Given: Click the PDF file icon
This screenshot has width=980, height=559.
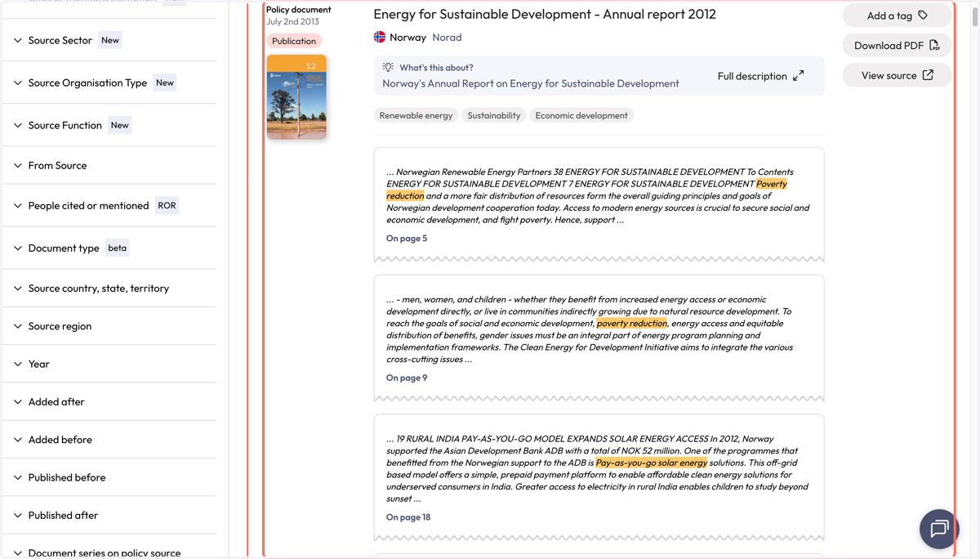Looking at the screenshot, I should pos(934,46).
